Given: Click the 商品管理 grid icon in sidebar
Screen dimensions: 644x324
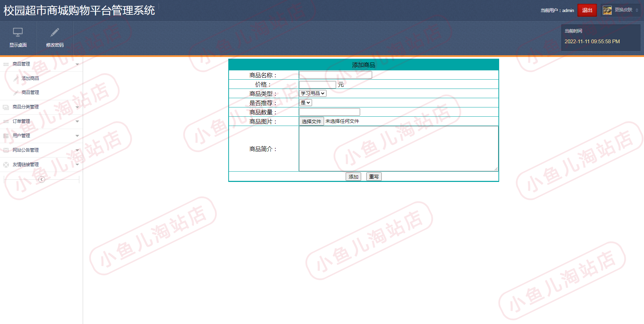Looking at the screenshot, I should tap(6, 64).
